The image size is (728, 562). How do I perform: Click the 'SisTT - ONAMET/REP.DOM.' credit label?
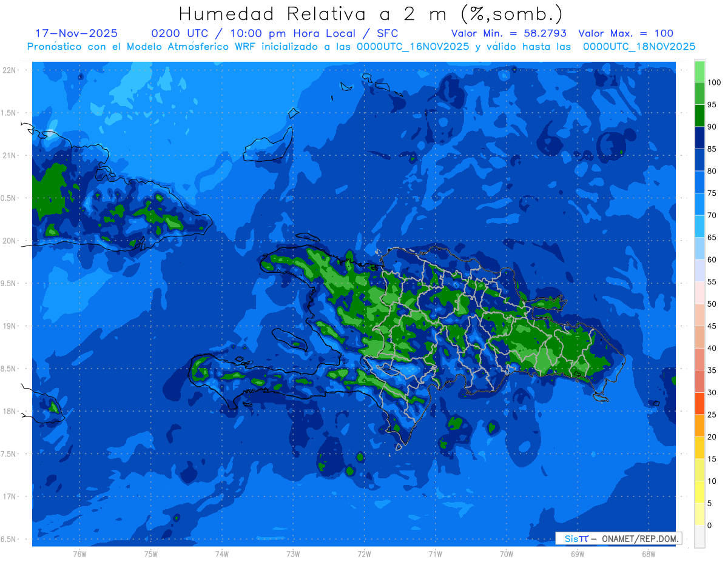click(x=619, y=538)
